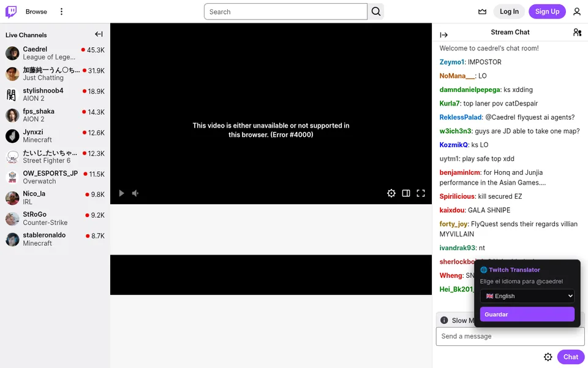Select the stylishnoob4 channel name
The height and width of the screenshot is (368, 588).
pyautogui.click(x=43, y=91)
